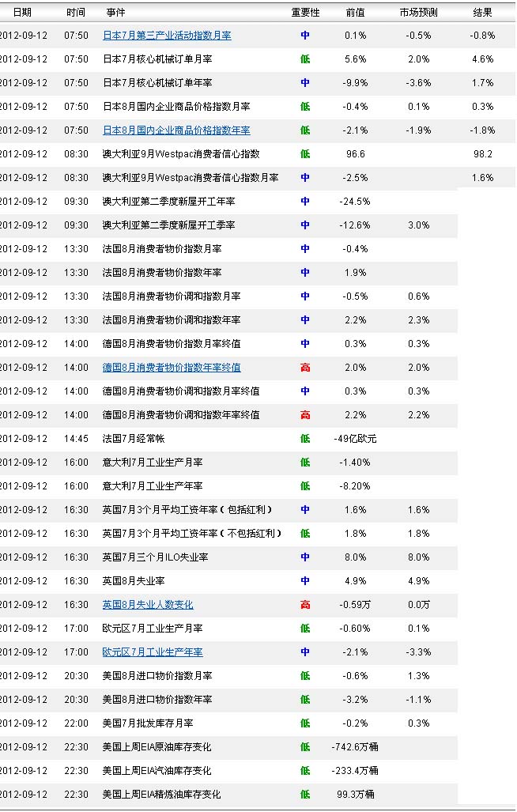The height and width of the screenshot is (812, 517).
Task: Click the -12.6% previous value
Action: coord(355,225)
